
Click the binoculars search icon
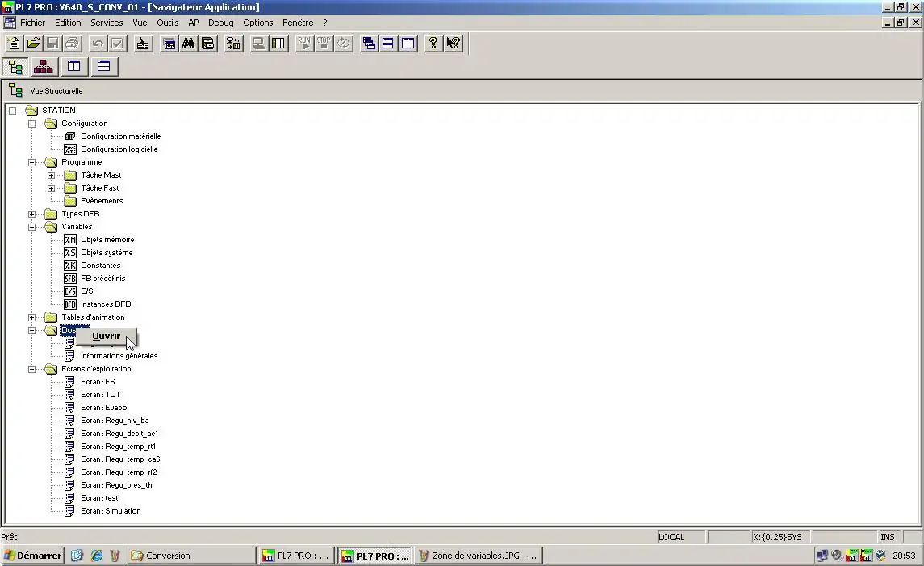pyautogui.click(x=189, y=43)
